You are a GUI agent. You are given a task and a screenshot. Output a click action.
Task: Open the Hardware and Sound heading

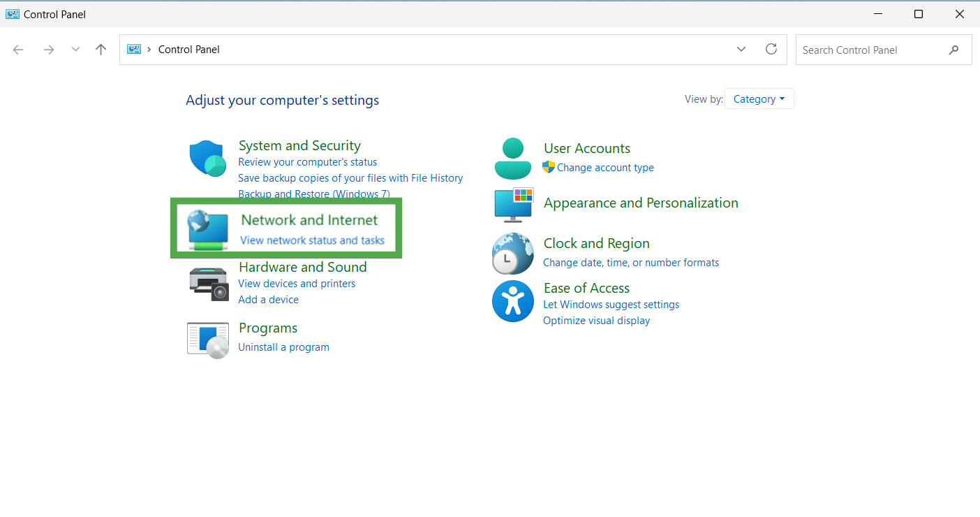pyautogui.click(x=303, y=268)
